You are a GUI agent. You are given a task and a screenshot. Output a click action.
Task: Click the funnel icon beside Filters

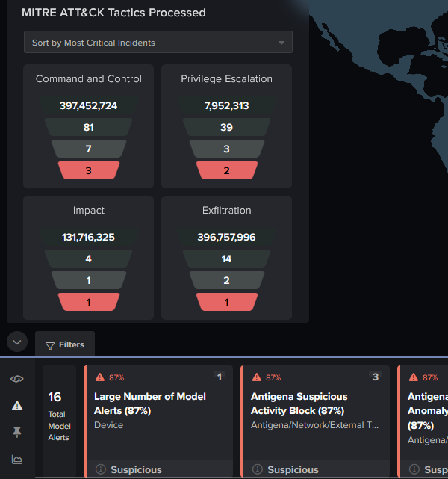(50, 346)
